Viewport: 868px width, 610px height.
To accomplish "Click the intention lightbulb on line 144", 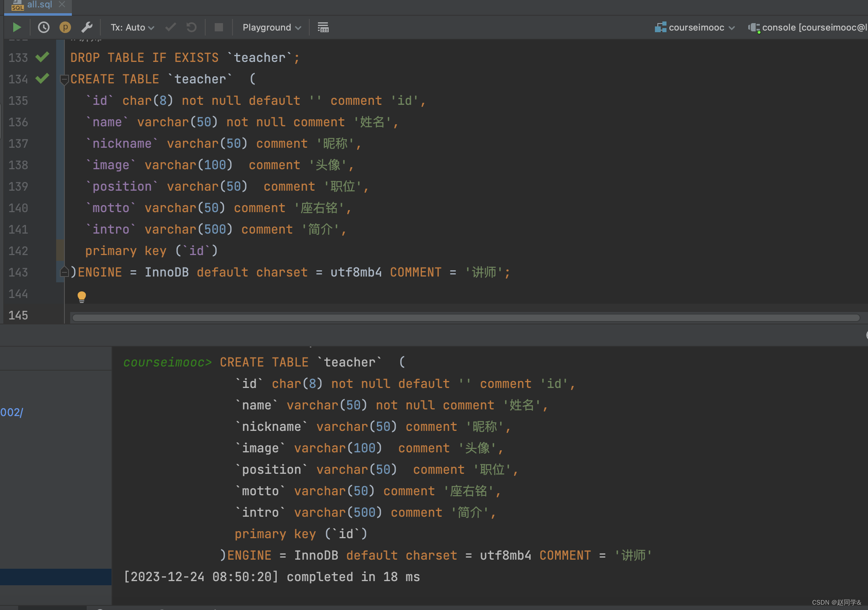I will pos(82,296).
